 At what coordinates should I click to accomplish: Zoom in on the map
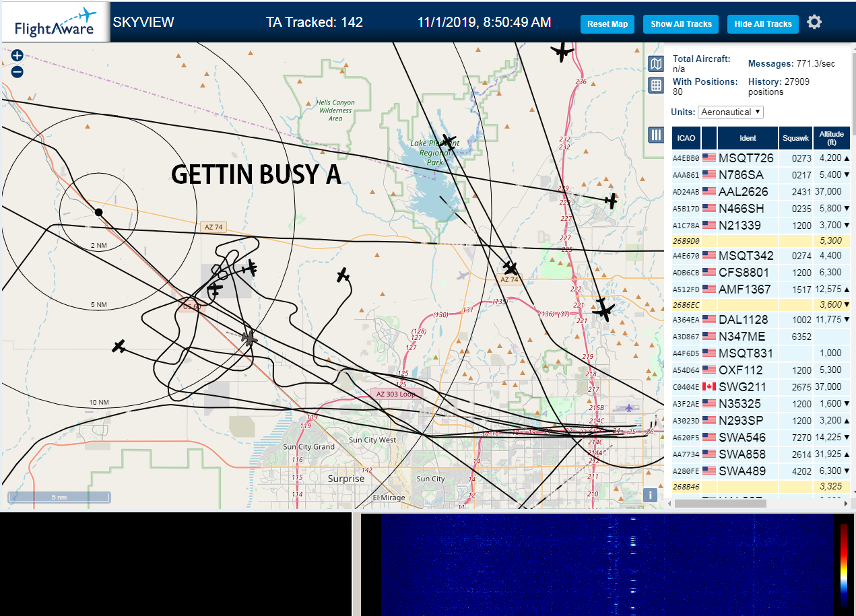(18, 56)
